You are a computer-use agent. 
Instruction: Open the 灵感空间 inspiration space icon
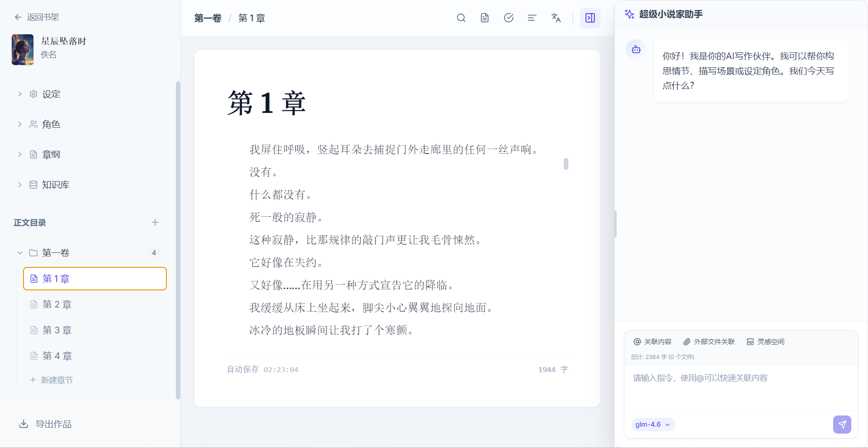[750, 342]
